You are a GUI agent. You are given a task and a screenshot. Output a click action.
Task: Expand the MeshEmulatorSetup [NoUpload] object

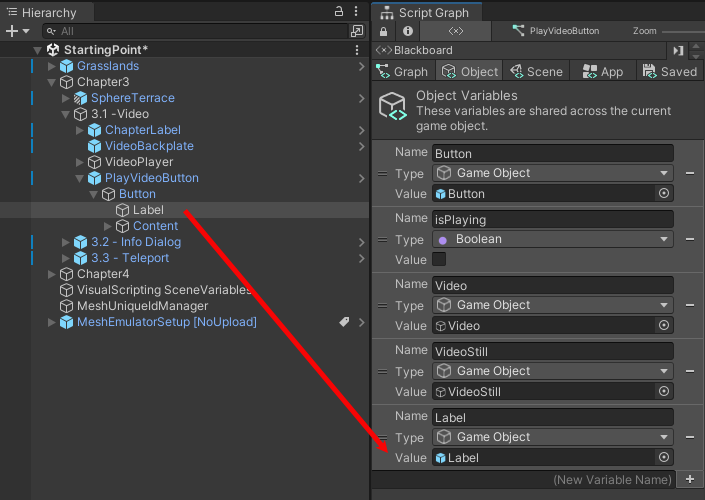(x=52, y=322)
